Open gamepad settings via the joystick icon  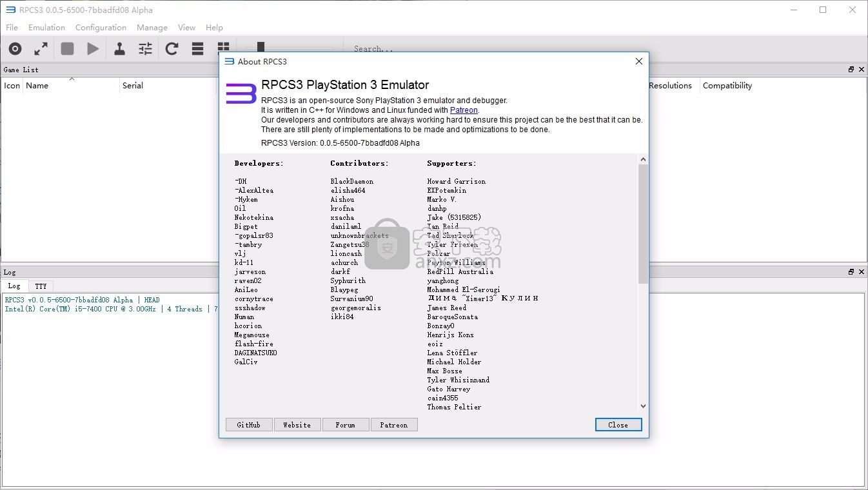click(x=119, y=48)
